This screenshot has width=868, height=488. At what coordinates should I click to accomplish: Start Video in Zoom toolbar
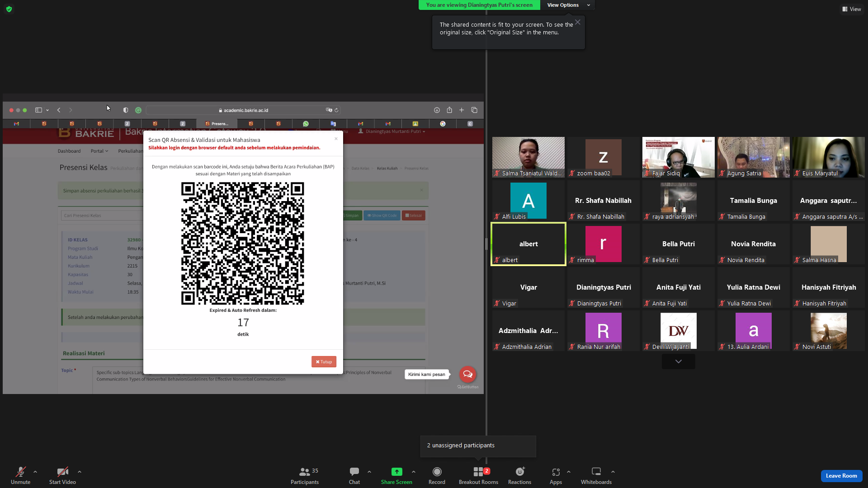tap(62, 475)
